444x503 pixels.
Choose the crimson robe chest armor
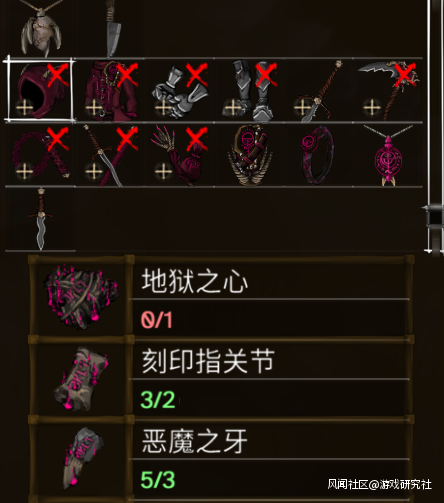110,90
